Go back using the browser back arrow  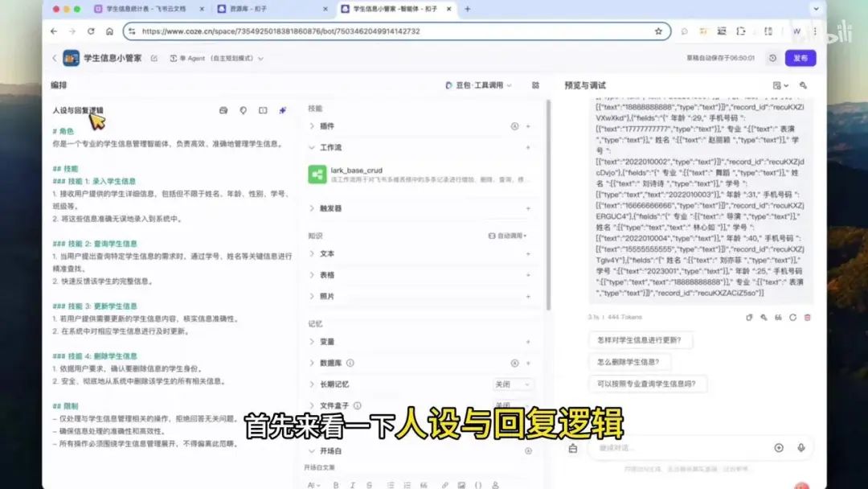[x=54, y=31]
